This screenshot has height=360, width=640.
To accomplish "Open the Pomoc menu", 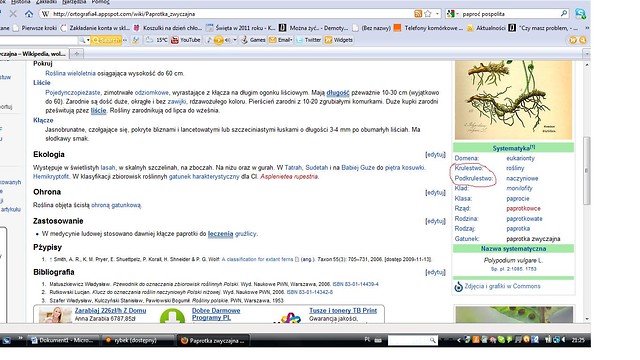I will click(100, 2).
